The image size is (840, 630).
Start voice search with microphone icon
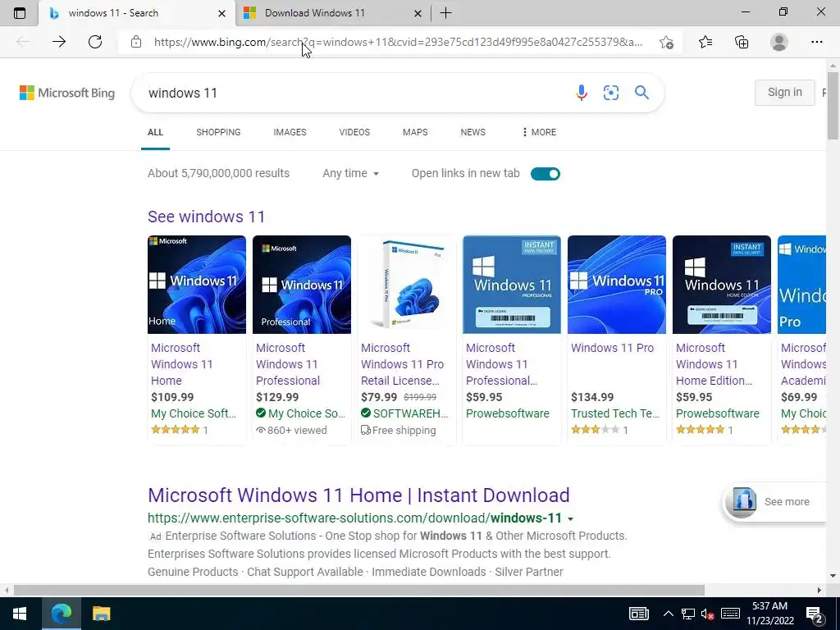coord(582,93)
